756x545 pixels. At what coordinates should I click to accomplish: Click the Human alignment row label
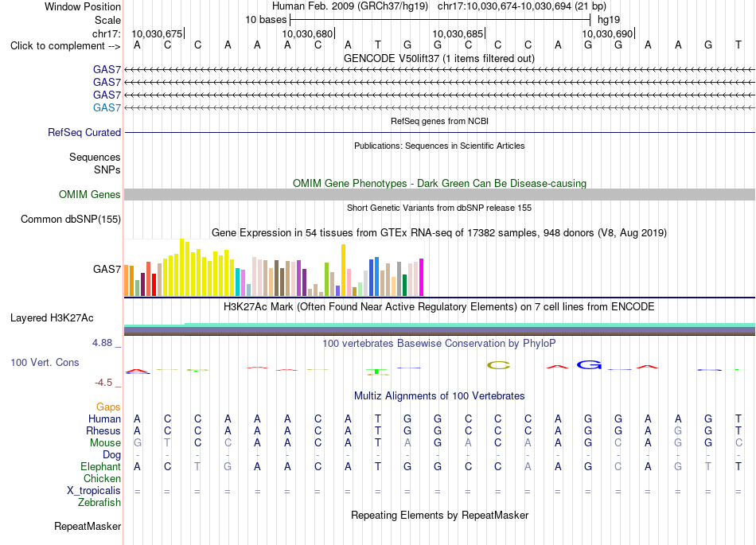(x=104, y=418)
